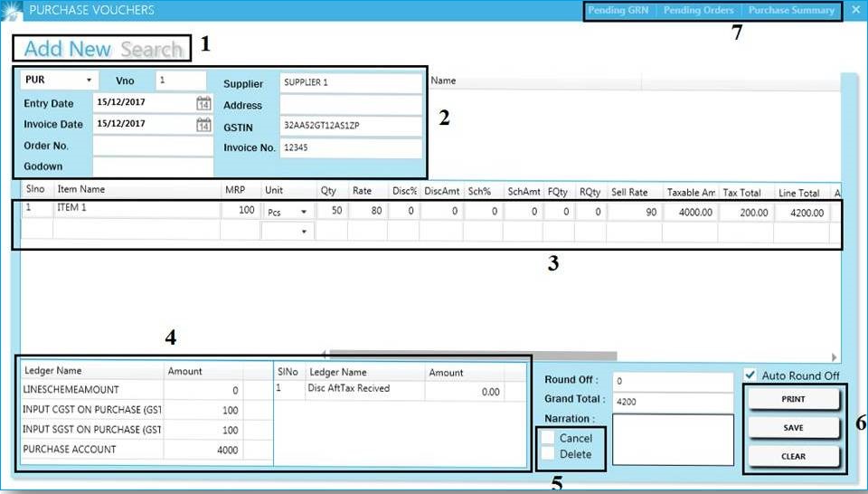Click the Address field

point(351,105)
